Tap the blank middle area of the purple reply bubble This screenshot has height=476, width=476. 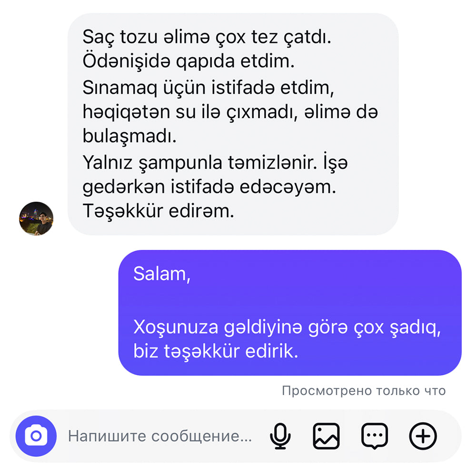coord(290,300)
